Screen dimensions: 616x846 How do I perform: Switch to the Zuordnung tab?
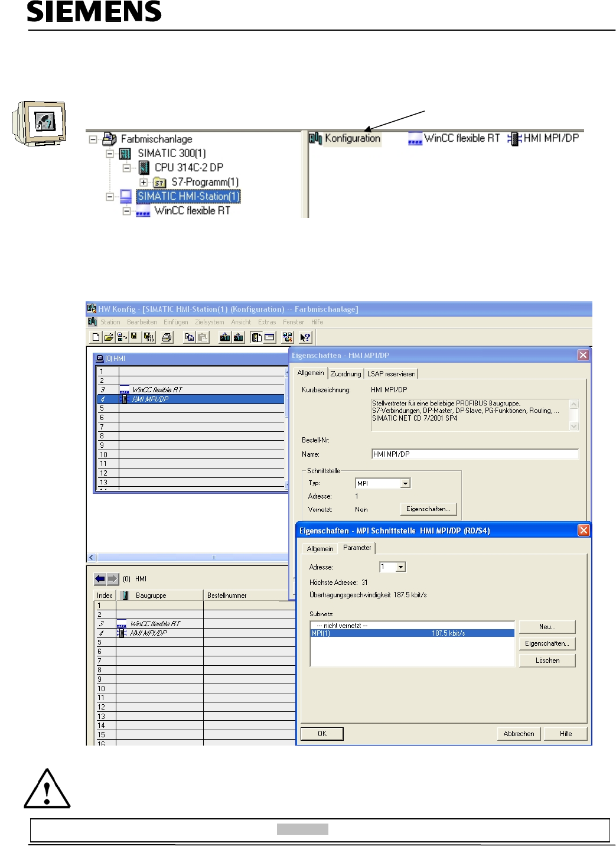(x=346, y=374)
